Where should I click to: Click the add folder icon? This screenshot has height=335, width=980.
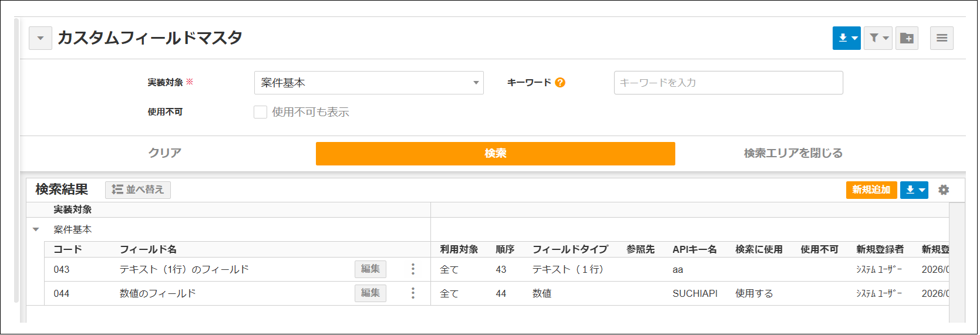[907, 38]
